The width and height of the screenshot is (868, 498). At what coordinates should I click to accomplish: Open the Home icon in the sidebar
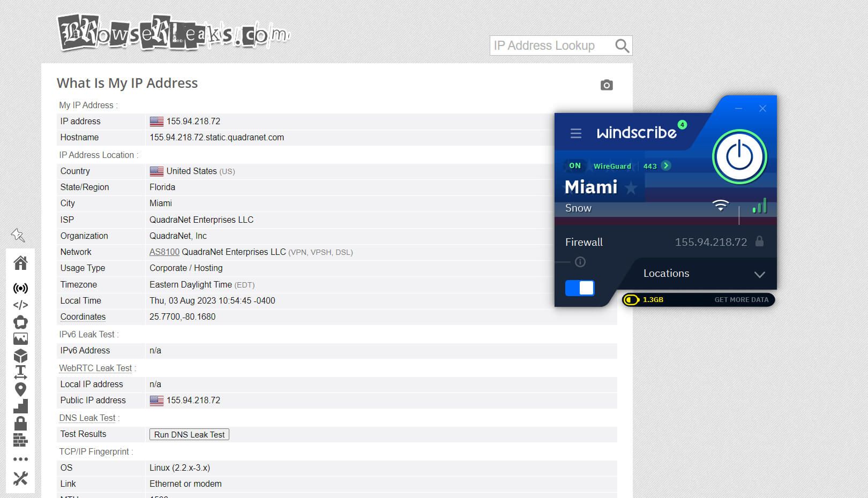coord(20,263)
